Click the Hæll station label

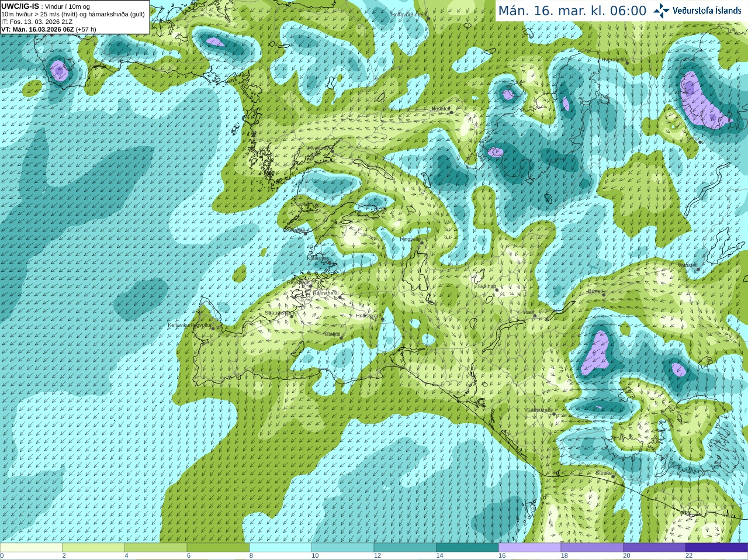[528, 312]
